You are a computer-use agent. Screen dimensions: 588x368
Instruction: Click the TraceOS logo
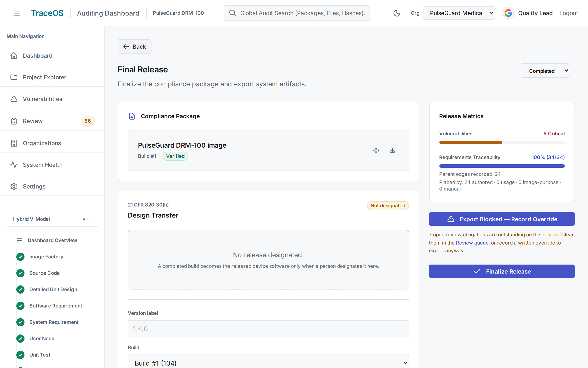[x=47, y=13]
